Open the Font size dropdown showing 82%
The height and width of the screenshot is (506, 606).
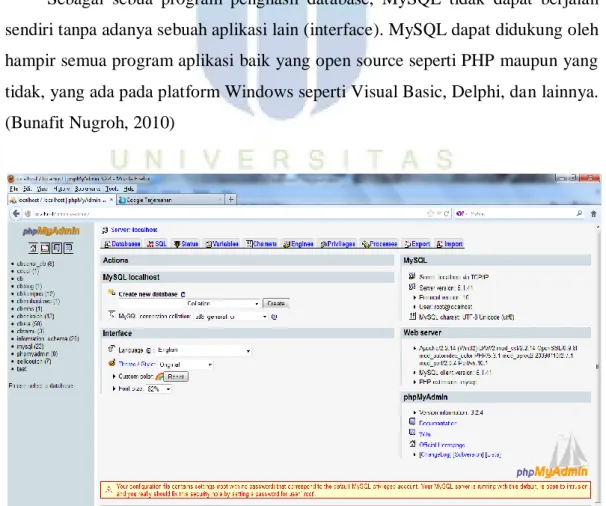pyautogui.click(x=159, y=389)
